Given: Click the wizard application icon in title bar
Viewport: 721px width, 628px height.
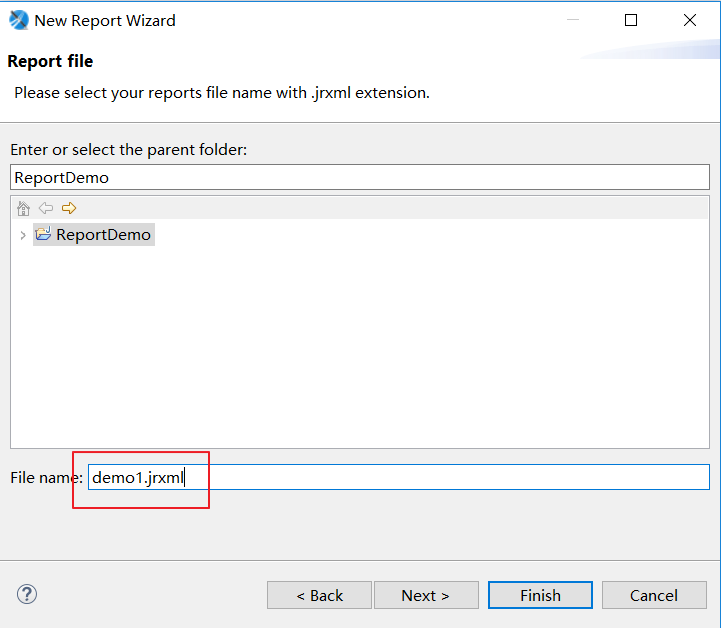Looking at the screenshot, I should coord(18,20).
